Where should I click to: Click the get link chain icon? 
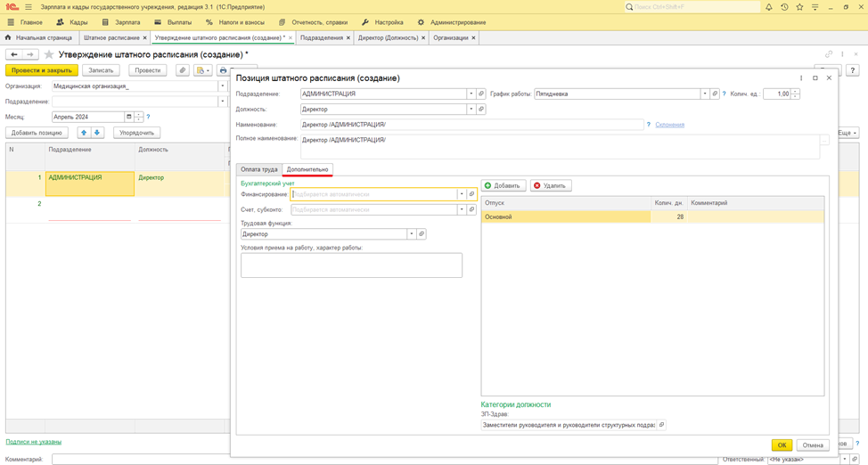pos(829,54)
